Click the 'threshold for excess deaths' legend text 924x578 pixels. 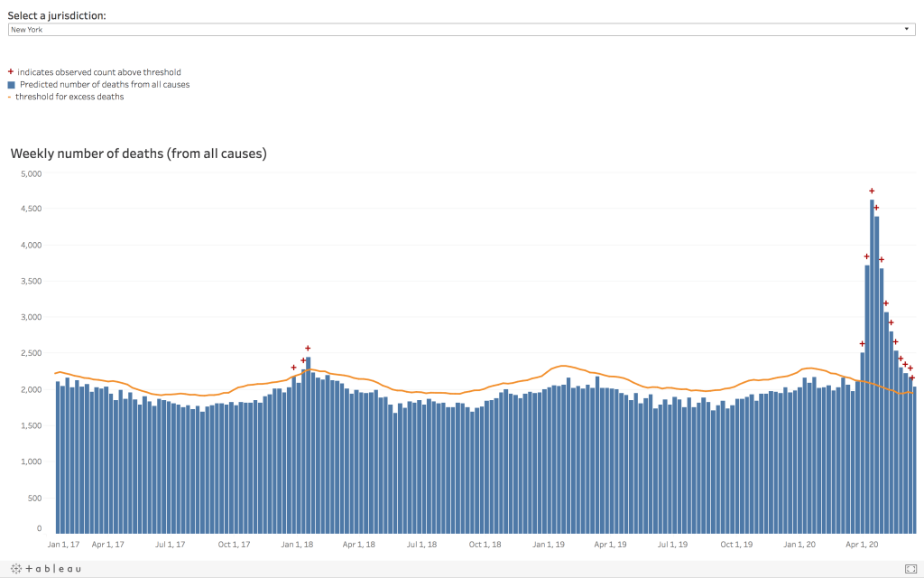[69, 97]
